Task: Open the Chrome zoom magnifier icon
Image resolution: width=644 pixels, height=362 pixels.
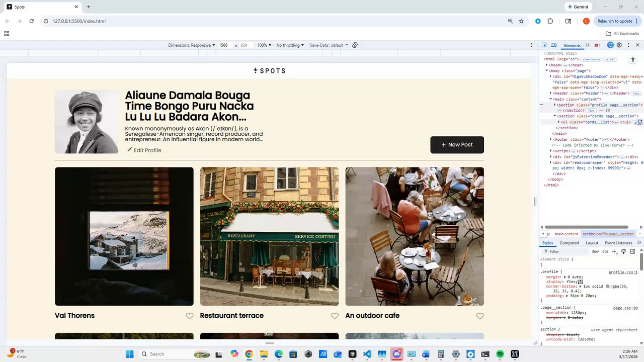Action: 510,21
